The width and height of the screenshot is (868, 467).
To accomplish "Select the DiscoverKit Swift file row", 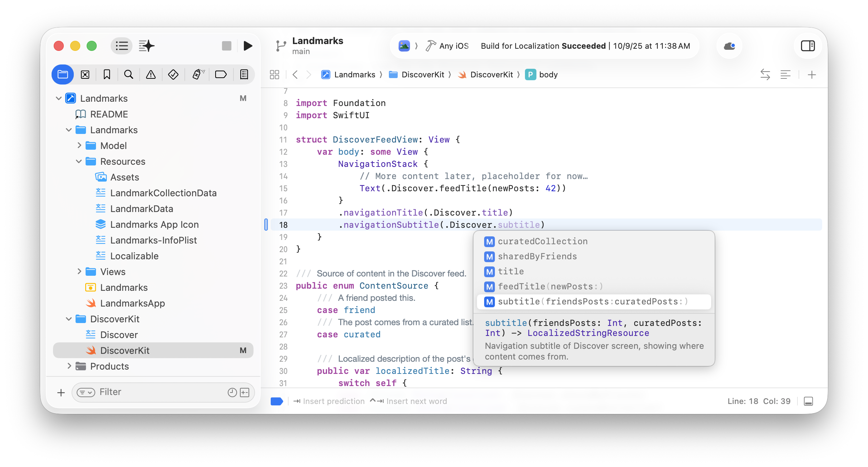I will coord(153,350).
